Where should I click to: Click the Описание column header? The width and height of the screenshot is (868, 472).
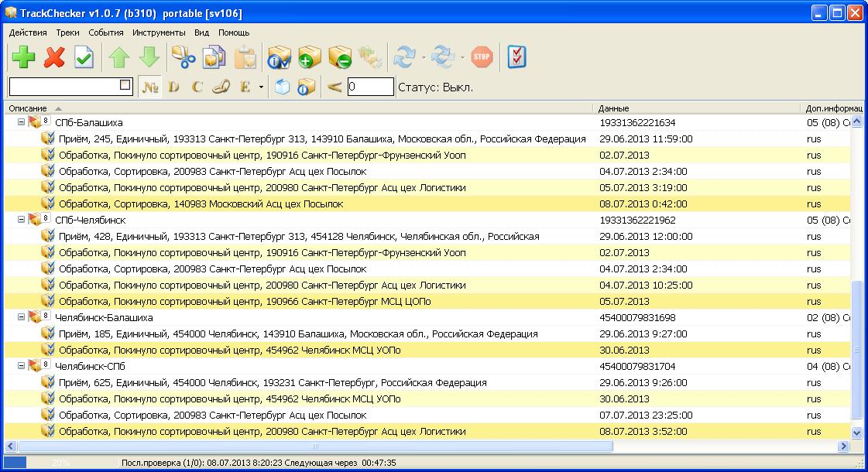[28, 108]
